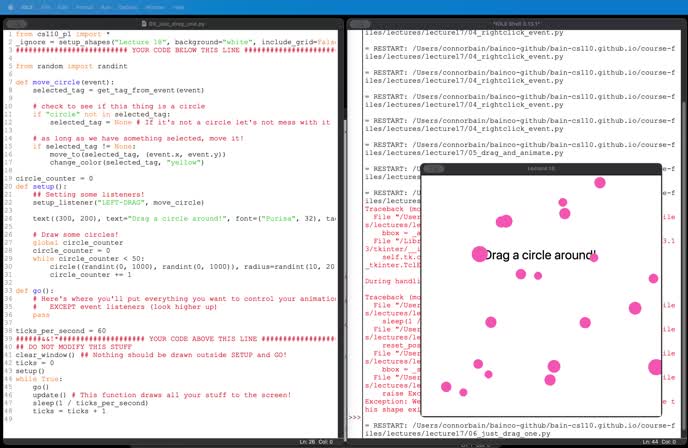Click the 'circle_counter = 0' line 19

point(54,179)
